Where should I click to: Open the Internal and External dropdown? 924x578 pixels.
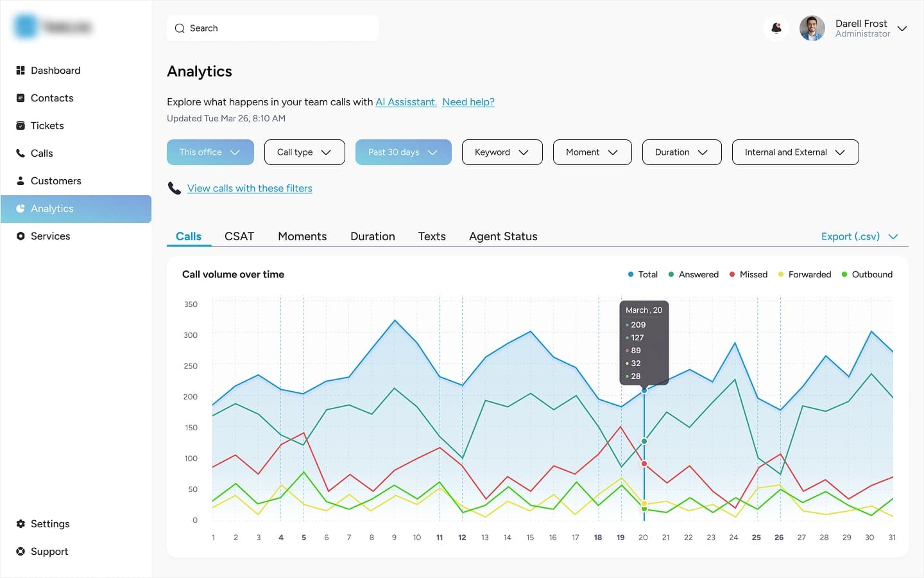[x=795, y=152]
